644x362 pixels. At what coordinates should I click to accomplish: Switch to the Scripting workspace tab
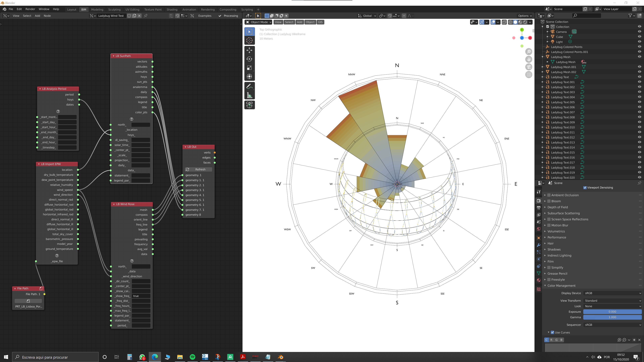pyautogui.click(x=247, y=10)
